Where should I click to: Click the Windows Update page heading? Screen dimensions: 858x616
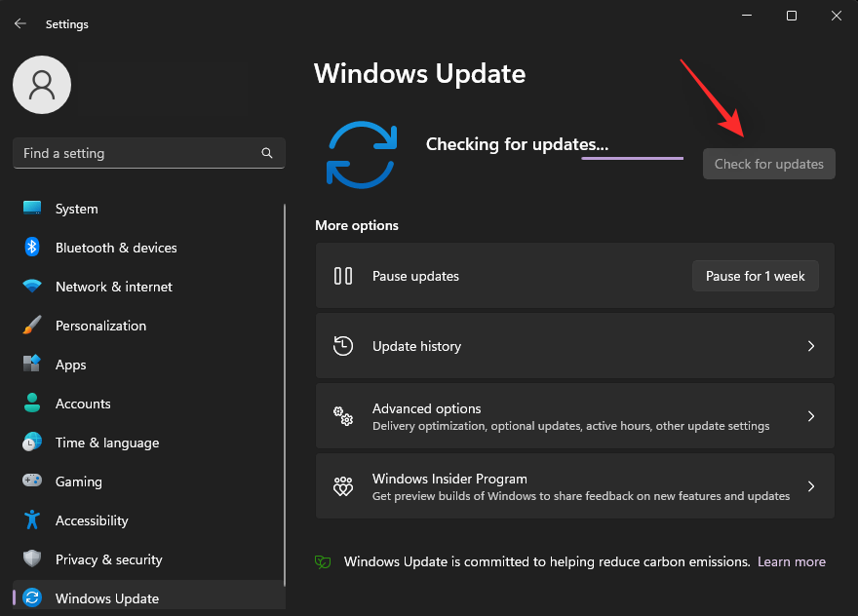coord(419,73)
